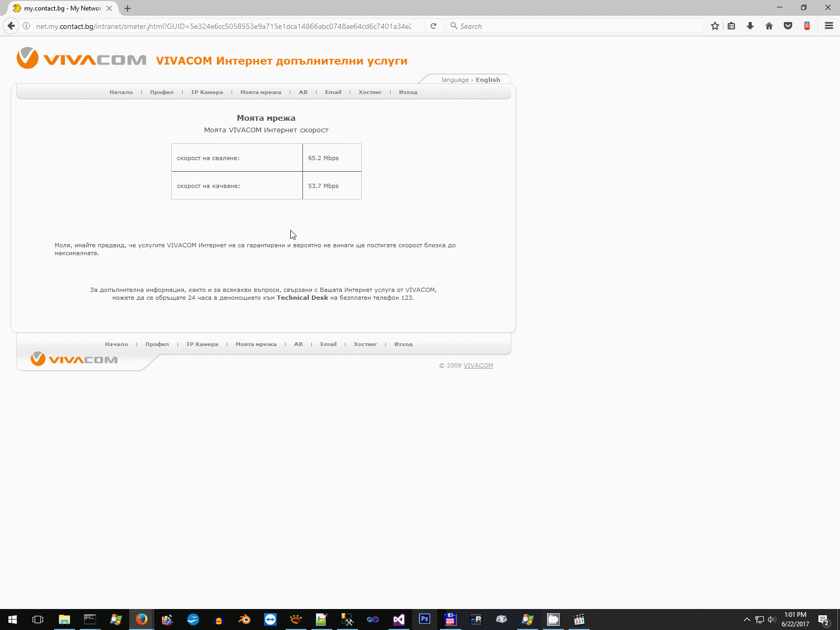Go back with the browser back arrow
The image size is (840, 630).
tap(11, 26)
